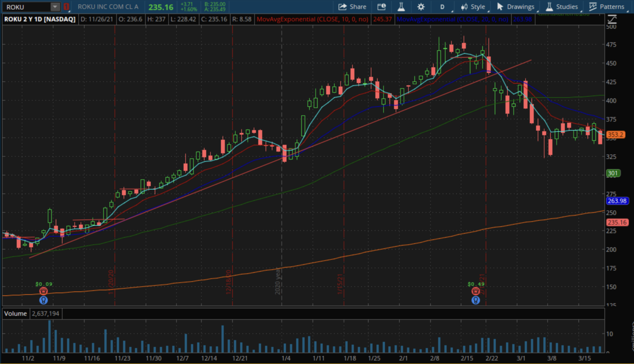Click the orange 353.2 price bubble on axis
The image size is (634, 364).
615,135
